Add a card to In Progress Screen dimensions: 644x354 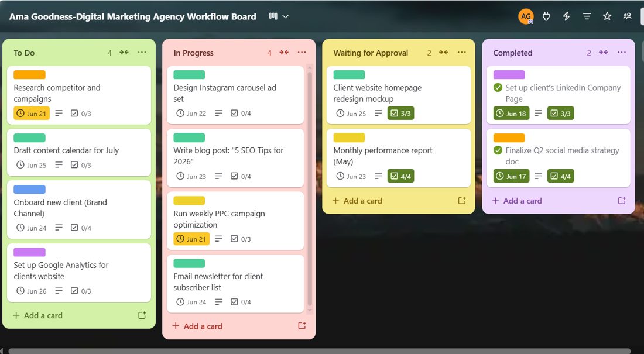click(x=197, y=326)
